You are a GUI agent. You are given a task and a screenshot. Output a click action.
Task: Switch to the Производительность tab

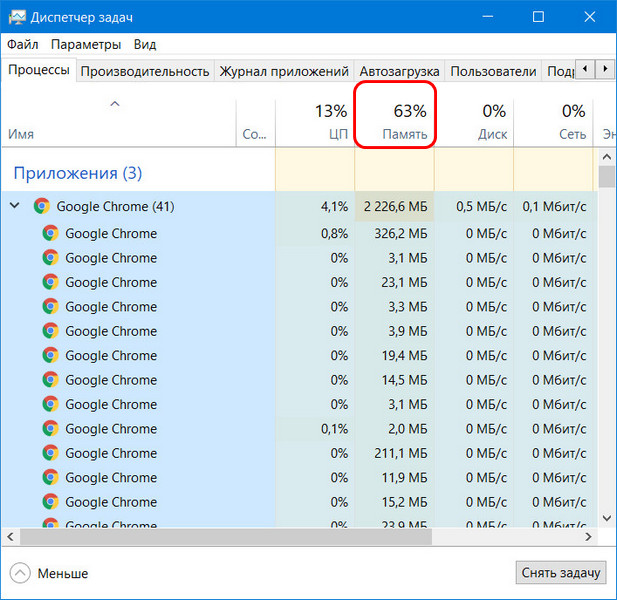coord(145,71)
